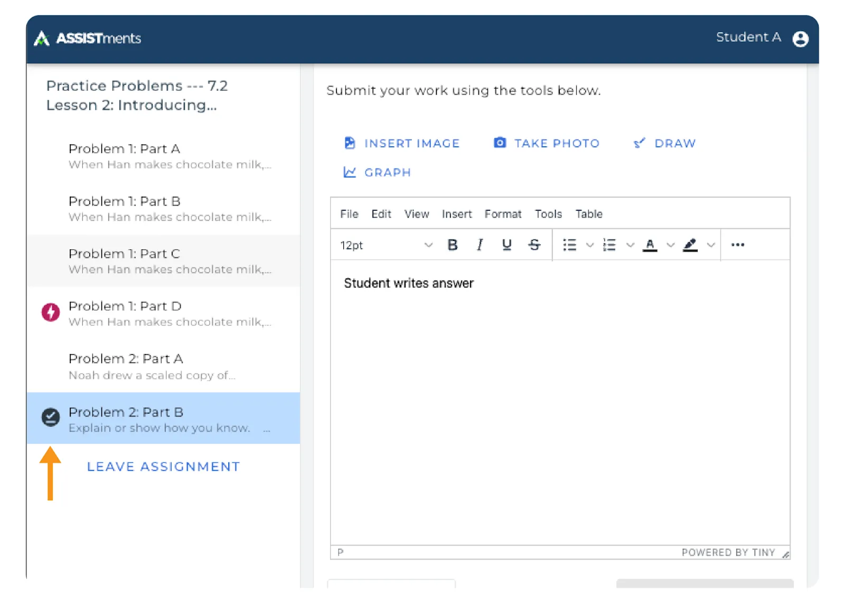845x616 pixels.
Task: Click the Graph chart icon
Action: pyautogui.click(x=350, y=172)
